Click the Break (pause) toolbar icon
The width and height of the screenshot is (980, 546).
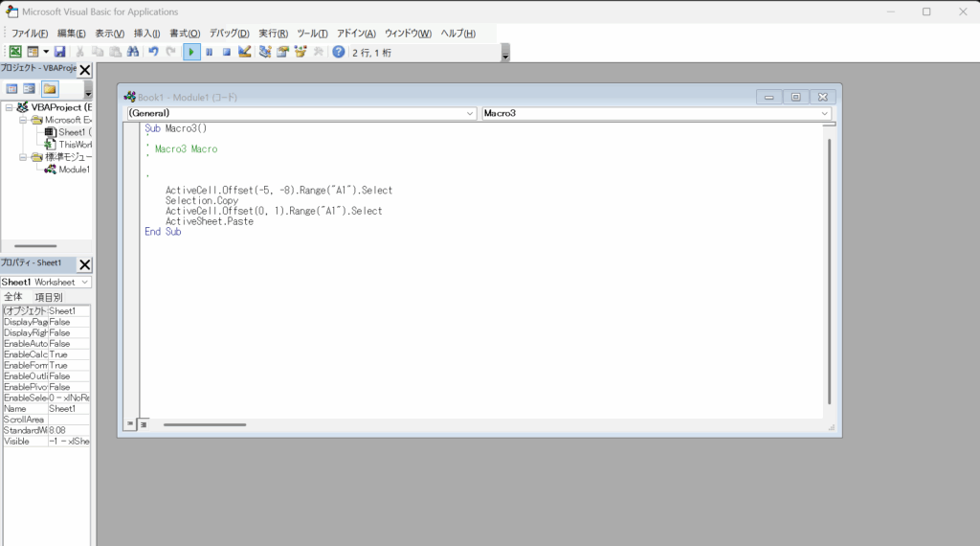tap(209, 52)
